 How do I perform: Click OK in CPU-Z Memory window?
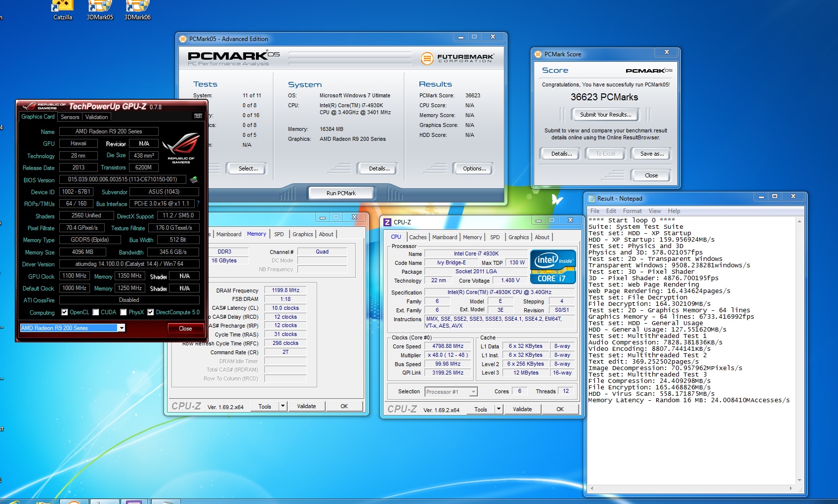[x=344, y=406]
